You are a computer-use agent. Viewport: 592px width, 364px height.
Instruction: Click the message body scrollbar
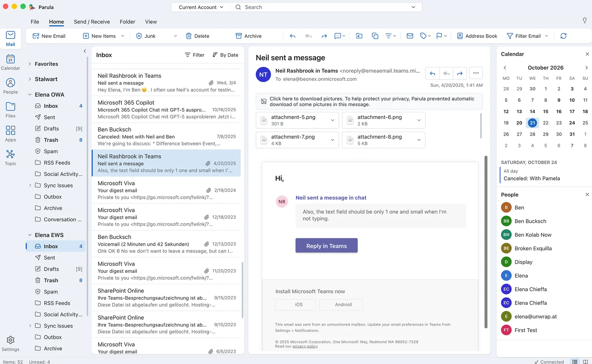[486, 242]
